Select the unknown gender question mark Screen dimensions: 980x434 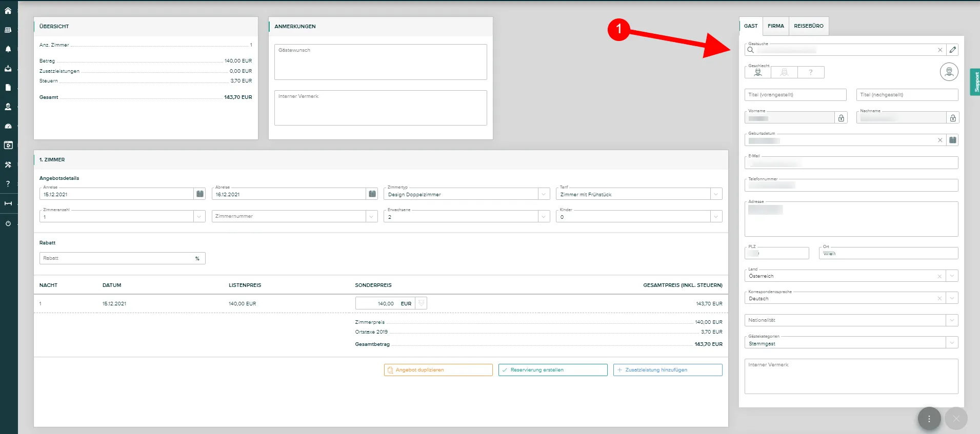pos(811,72)
